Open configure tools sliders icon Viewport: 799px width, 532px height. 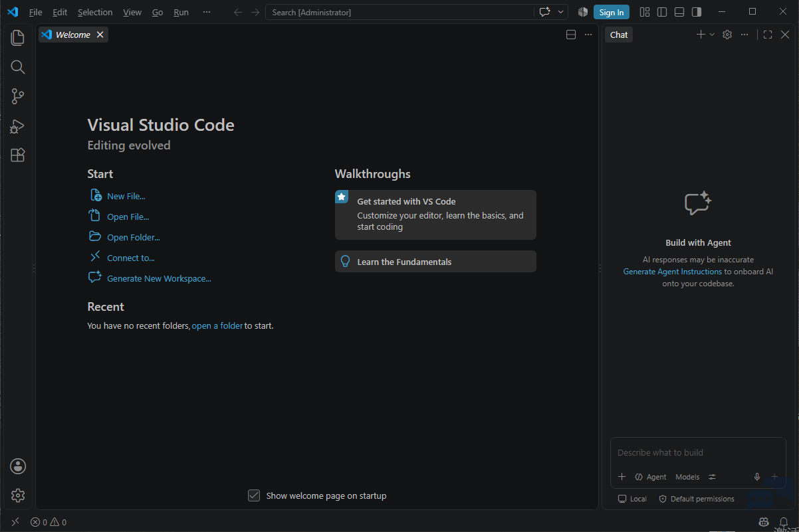click(713, 477)
